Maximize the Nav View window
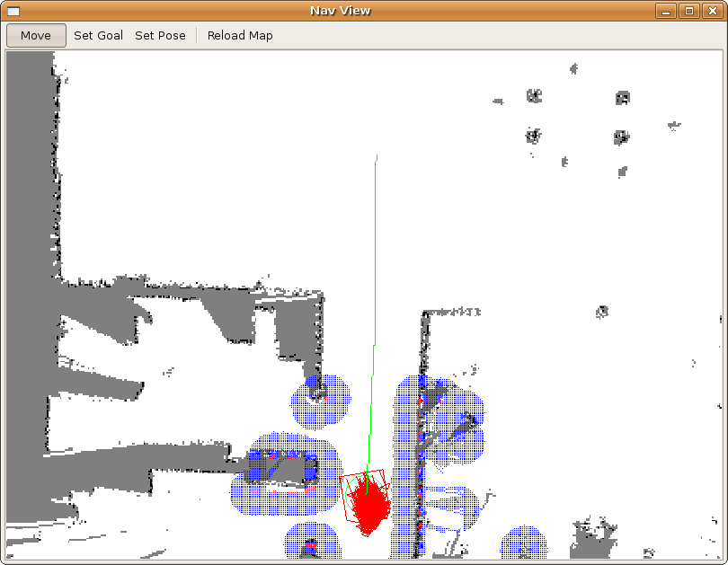The height and width of the screenshot is (565, 728). 689,11
